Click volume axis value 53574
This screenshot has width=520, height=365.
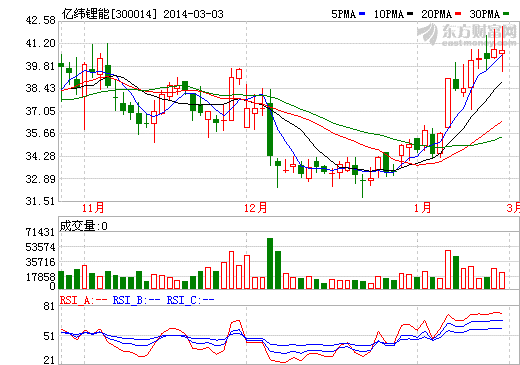40,247
